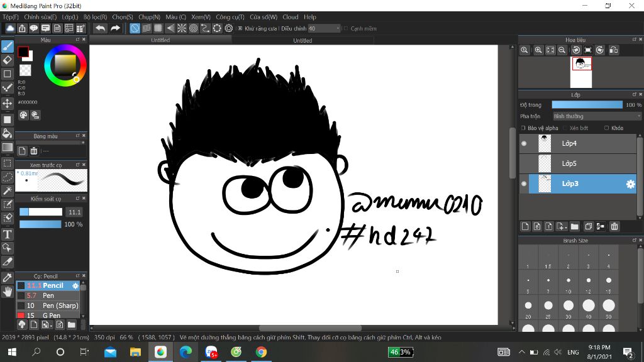644x362 pixels.
Task: Choose the Magic Wand tool
Action: coord(8,190)
